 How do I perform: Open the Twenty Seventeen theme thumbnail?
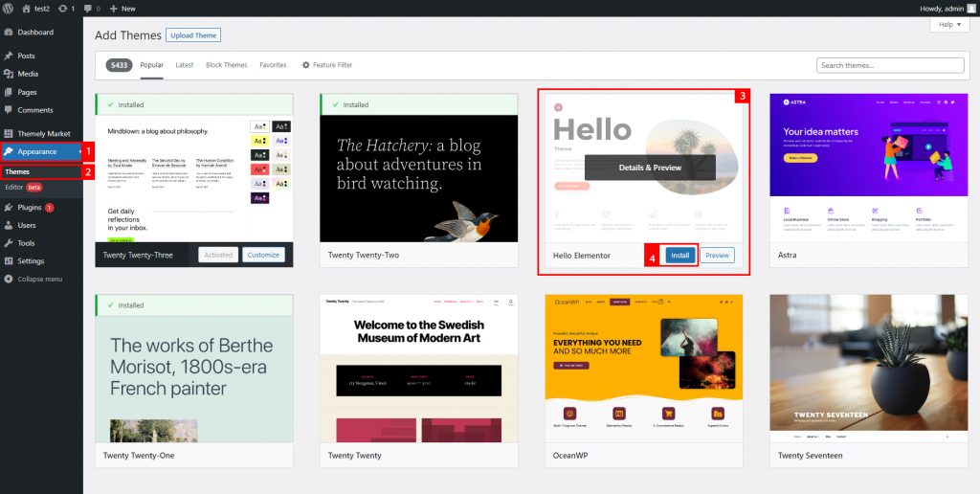pos(869,369)
